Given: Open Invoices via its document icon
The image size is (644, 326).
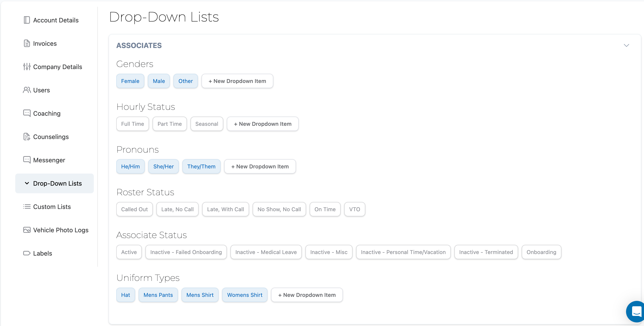Looking at the screenshot, I should (27, 43).
